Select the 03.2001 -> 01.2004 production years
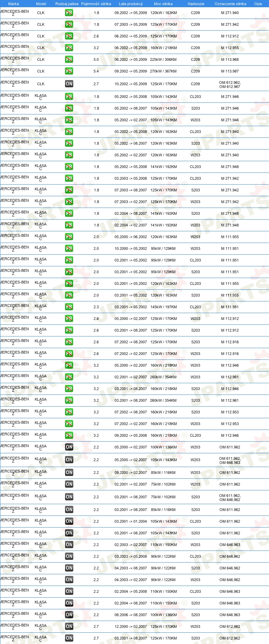Viewport: 269px width, 644px height. point(131,521)
